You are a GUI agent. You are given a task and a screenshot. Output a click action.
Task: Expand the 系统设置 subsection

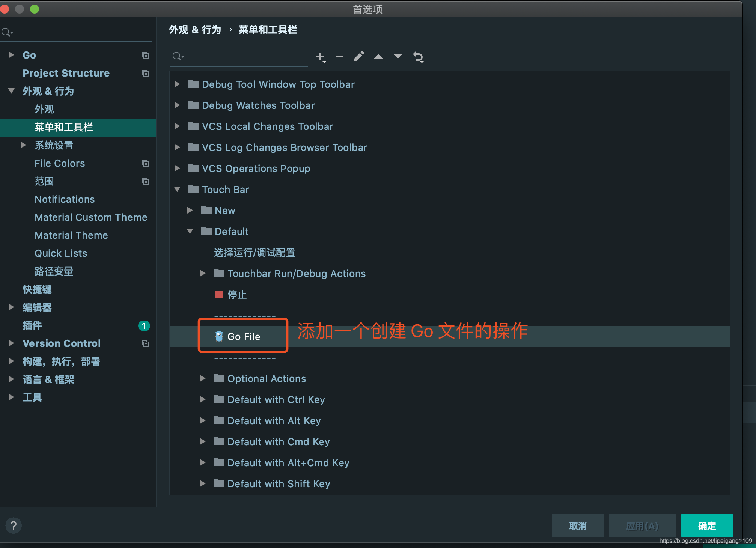pyautogui.click(x=23, y=145)
